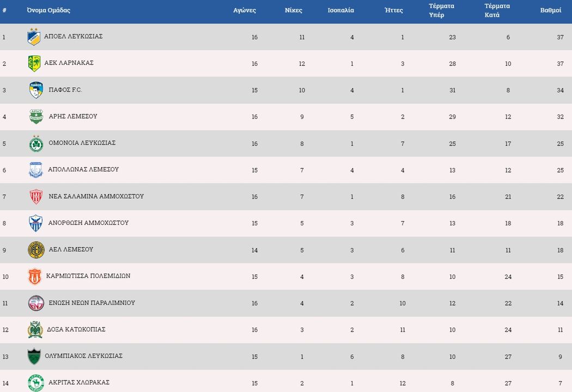The height and width of the screenshot is (392, 572).
Task: Click ΕΝΩΣΗ ΝΕΩΝ ΠΑΡΑΛΙΜΝΙΟΥ points value 14
Action: click(x=561, y=303)
